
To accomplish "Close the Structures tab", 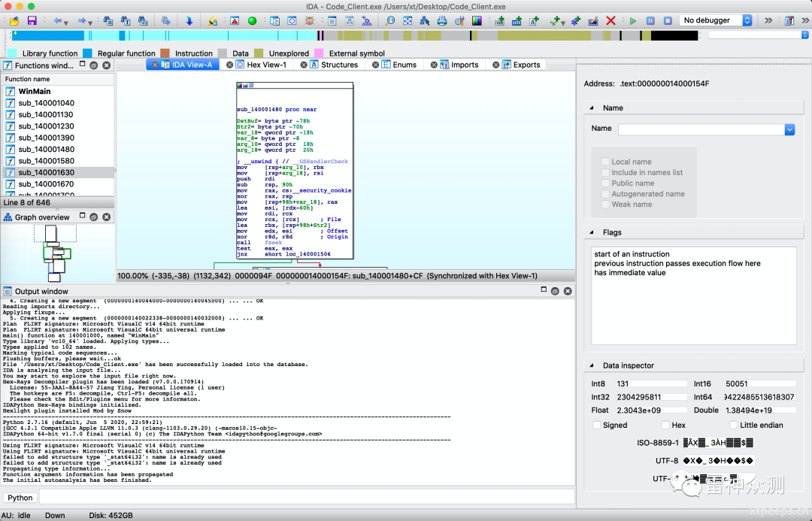I will 304,65.
